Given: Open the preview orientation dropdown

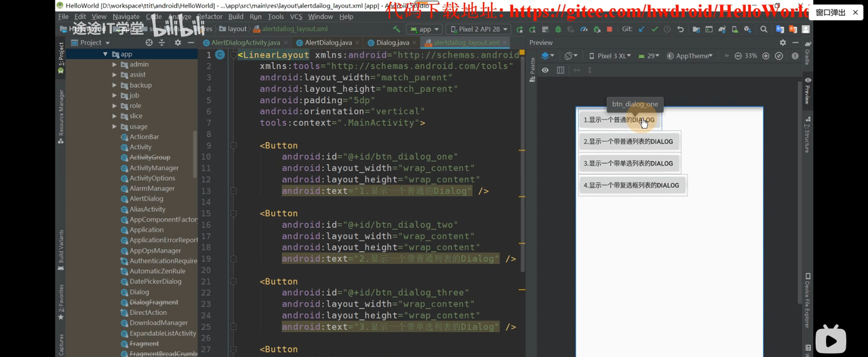Looking at the screenshot, I should tap(571, 56).
